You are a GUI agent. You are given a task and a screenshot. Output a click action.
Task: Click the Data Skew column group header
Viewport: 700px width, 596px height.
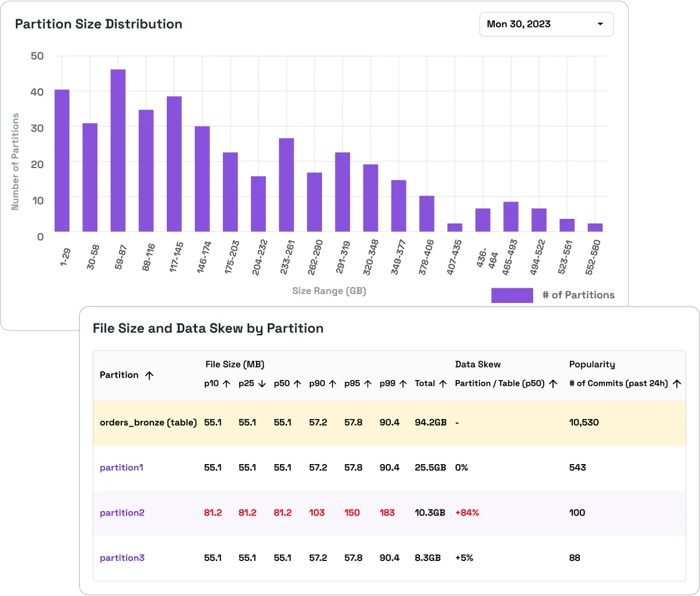(478, 364)
